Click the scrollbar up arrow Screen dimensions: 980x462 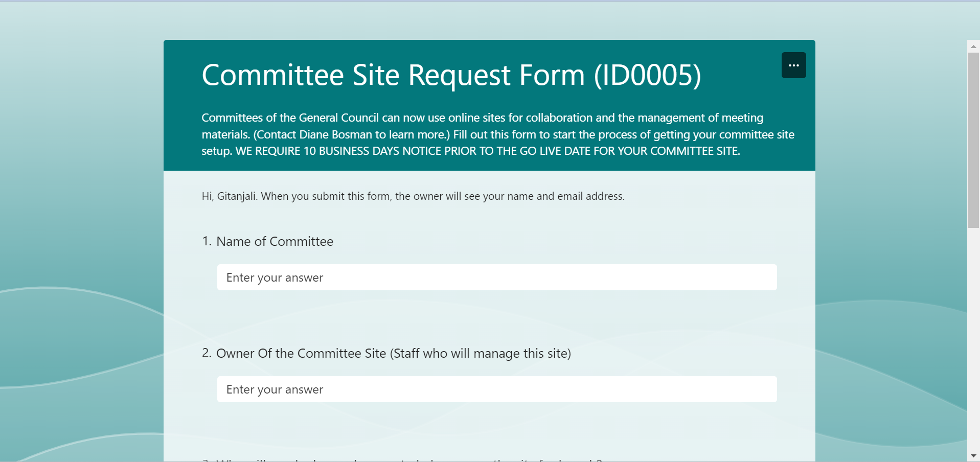(973, 47)
